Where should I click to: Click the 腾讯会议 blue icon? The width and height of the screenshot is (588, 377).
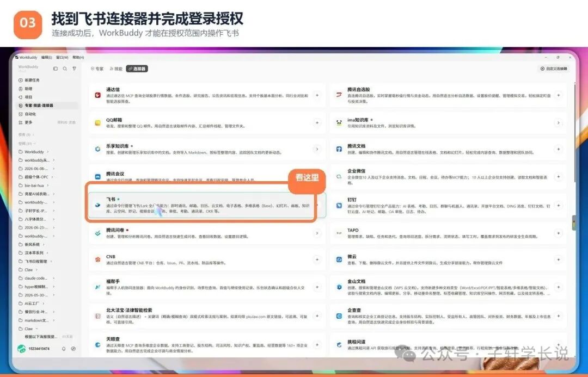(x=98, y=176)
